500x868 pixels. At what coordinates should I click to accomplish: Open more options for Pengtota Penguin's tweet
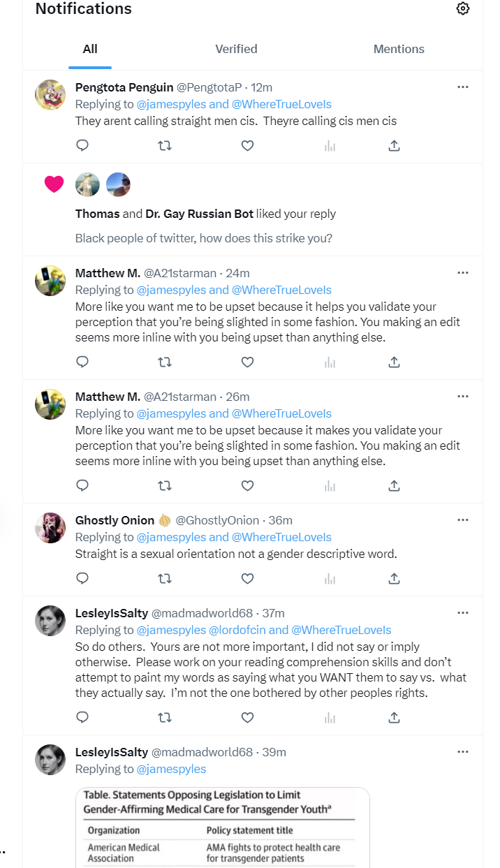click(x=463, y=87)
